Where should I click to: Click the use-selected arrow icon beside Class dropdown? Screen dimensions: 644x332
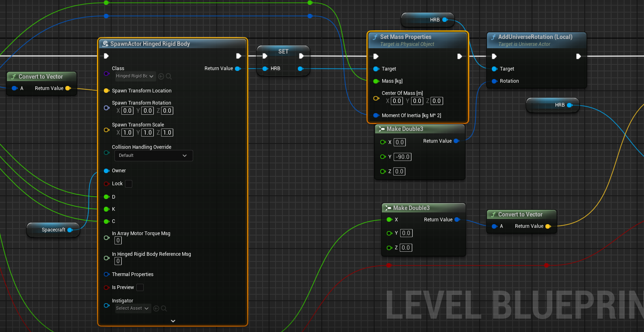click(161, 76)
